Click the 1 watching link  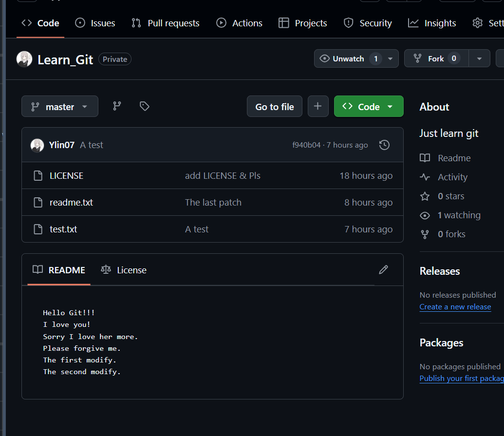pos(450,215)
